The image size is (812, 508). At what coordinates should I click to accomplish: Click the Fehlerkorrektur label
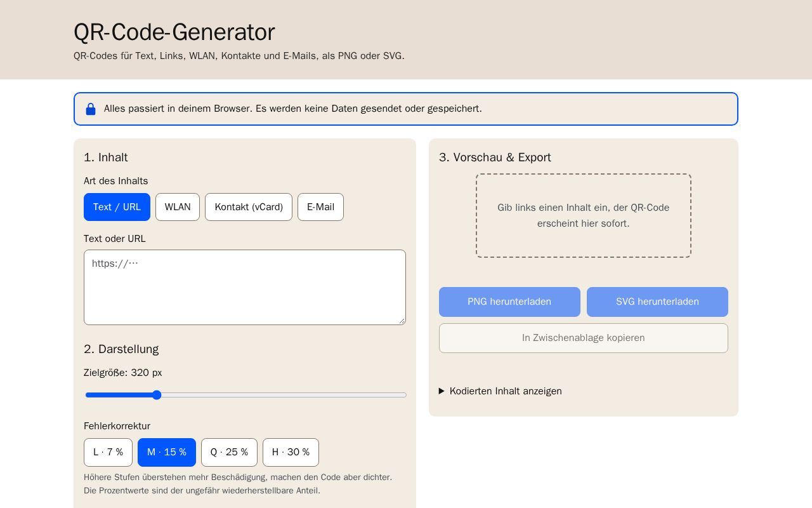click(x=117, y=426)
